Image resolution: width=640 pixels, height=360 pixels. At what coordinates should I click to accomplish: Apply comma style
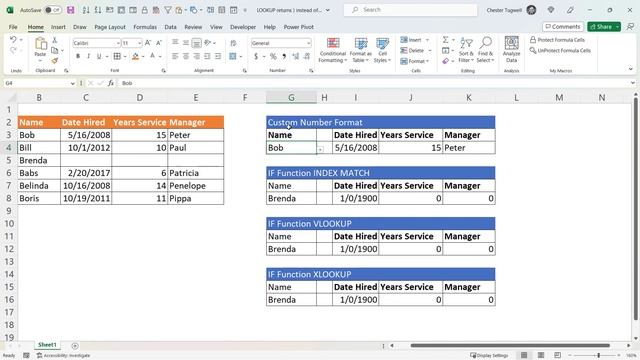[284, 56]
